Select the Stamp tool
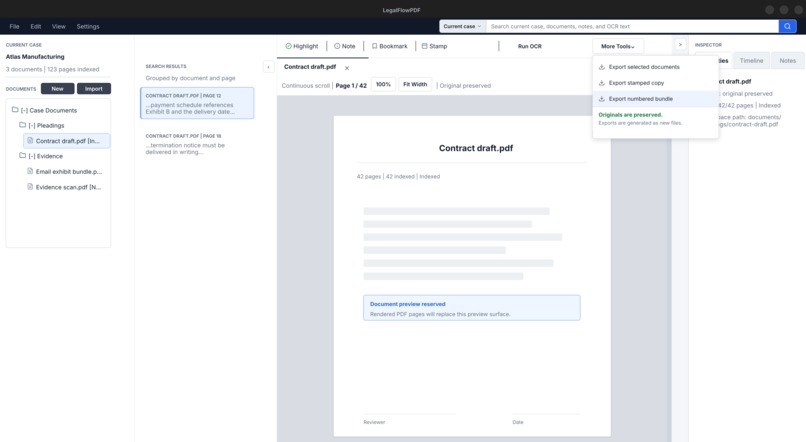Viewport: 806px width, 442px height. [434, 46]
